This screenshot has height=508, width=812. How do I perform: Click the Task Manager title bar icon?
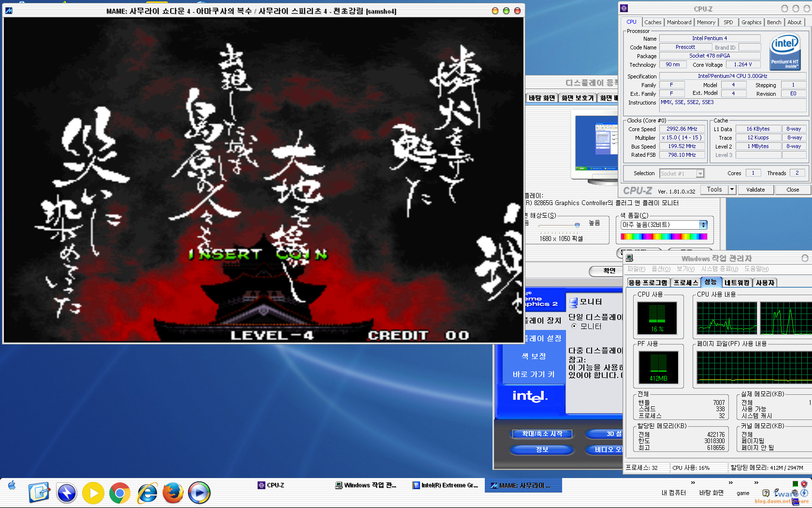[629, 258]
